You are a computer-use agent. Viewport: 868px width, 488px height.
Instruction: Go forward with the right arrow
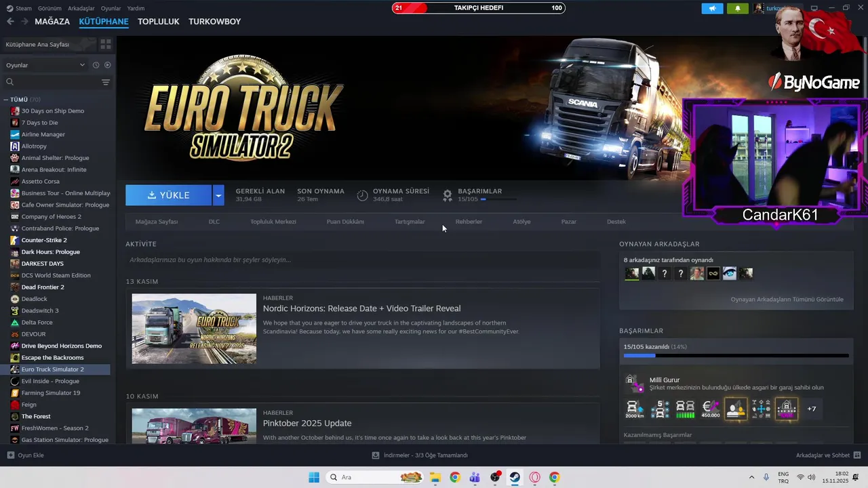pos(25,21)
